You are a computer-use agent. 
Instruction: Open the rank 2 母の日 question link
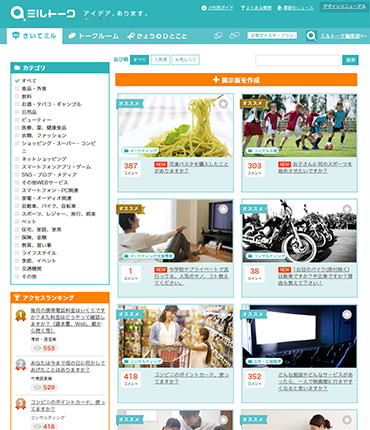[x=68, y=366]
